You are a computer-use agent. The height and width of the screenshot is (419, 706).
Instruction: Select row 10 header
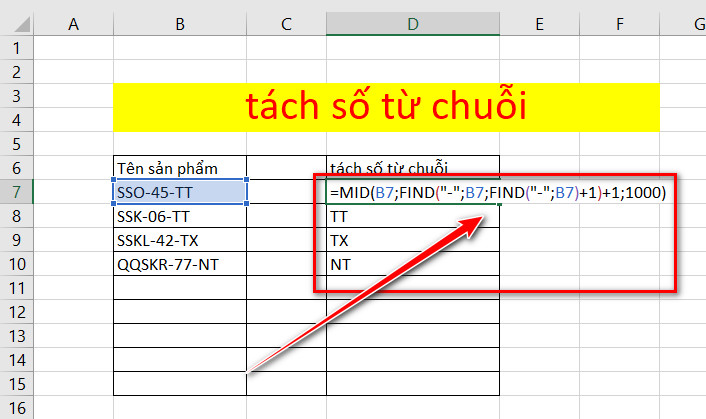pyautogui.click(x=17, y=264)
